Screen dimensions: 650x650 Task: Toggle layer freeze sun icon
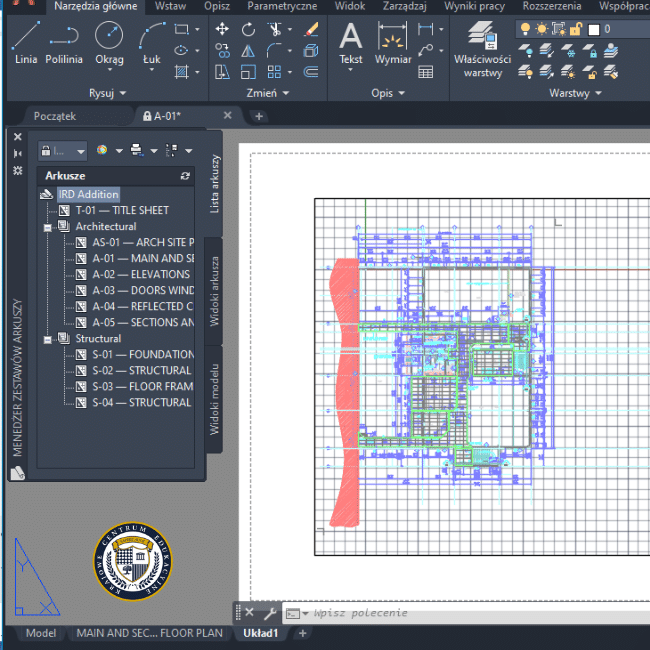(541, 29)
